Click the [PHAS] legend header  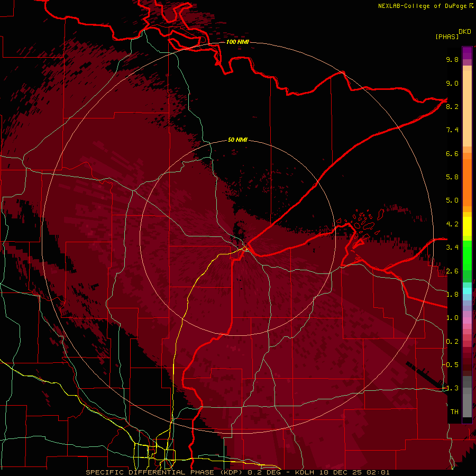447,37
